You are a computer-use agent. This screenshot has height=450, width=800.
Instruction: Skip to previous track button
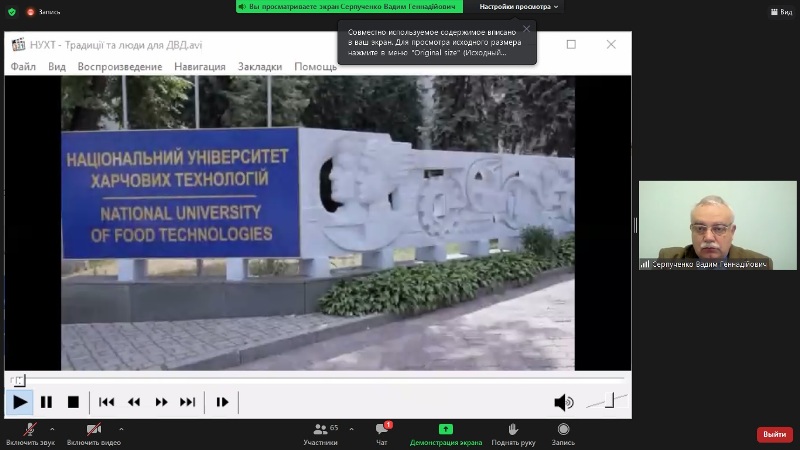pyautogui.click(x=106, y=402)
